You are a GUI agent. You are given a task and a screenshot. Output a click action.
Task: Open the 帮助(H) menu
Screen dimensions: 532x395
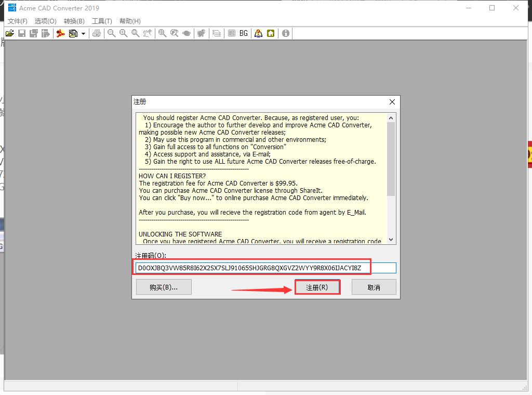click(130, 21)
